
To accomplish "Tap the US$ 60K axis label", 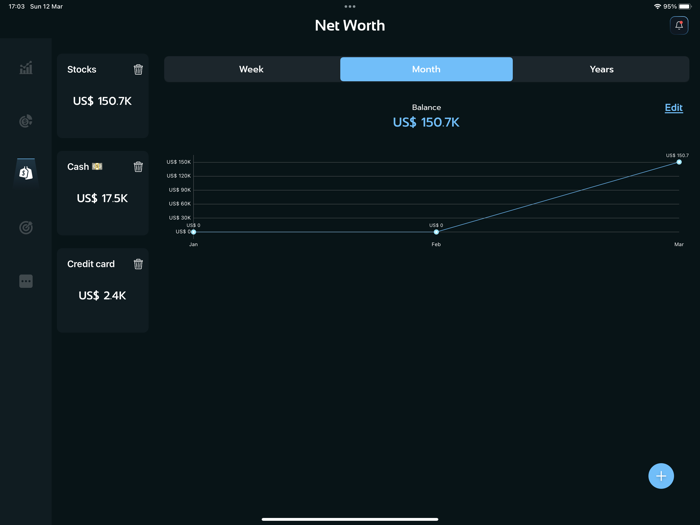I will click(180, 204).
